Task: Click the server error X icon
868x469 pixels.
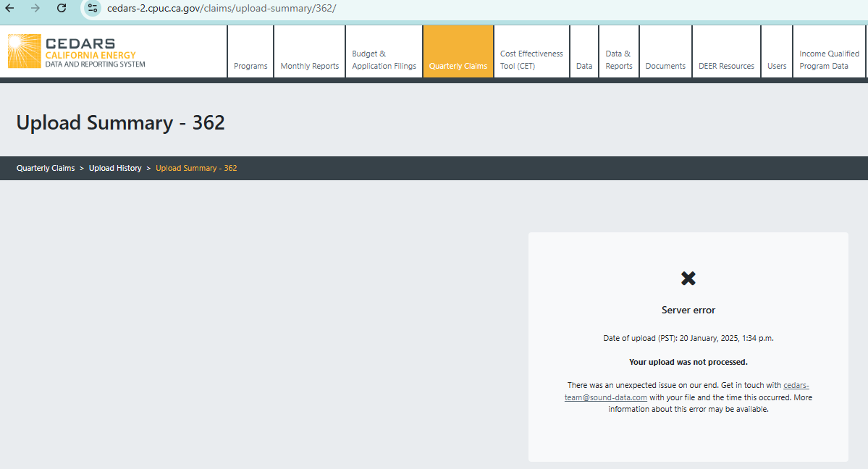Action: (x=688, y=278)
